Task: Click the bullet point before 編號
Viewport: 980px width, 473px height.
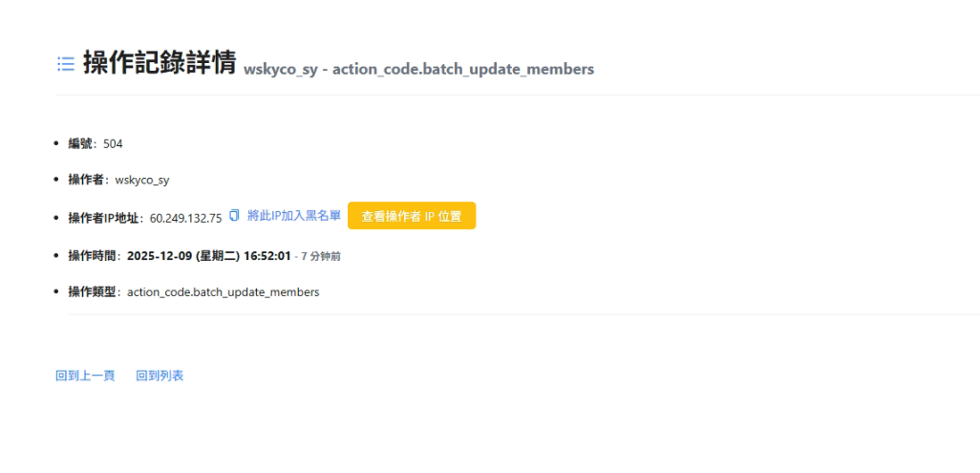Action: pyautogui.click(x=58, y=143)
